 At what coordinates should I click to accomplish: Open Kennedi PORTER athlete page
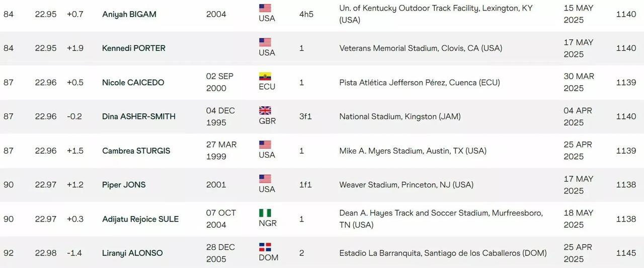134,48
